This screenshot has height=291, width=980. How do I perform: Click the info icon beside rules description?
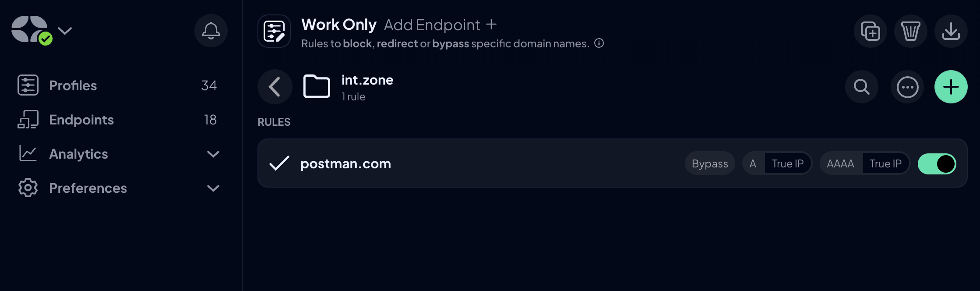tap(599, 43)
